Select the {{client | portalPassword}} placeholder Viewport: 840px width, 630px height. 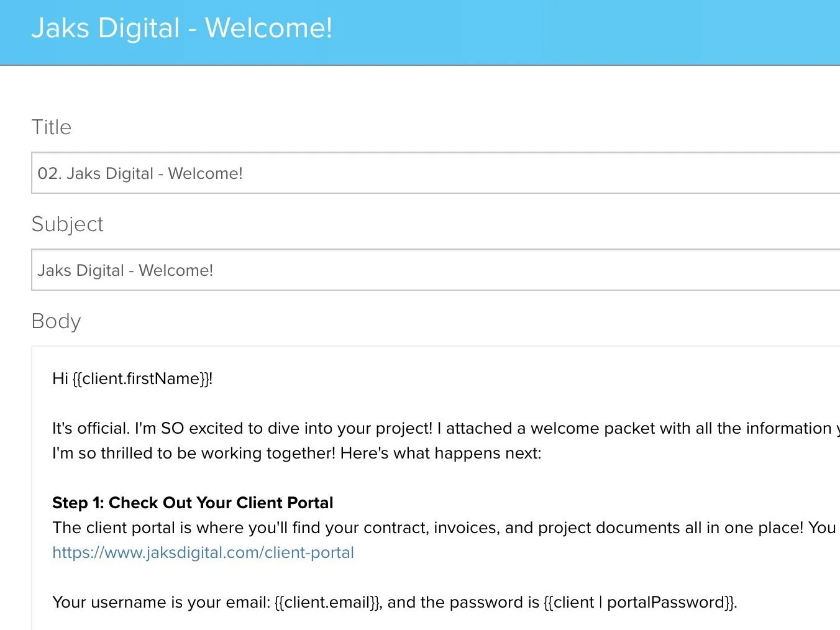639,602
